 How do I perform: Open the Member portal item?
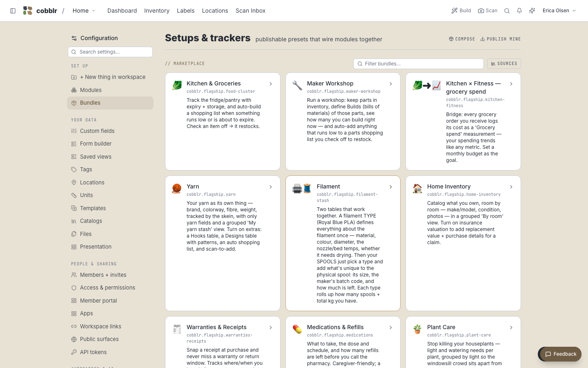110,301
